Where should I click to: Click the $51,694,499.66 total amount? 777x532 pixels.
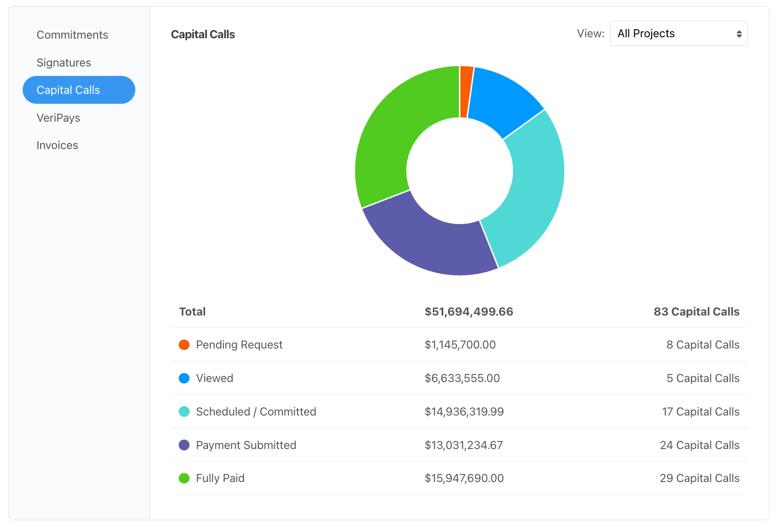click(469, 311)
